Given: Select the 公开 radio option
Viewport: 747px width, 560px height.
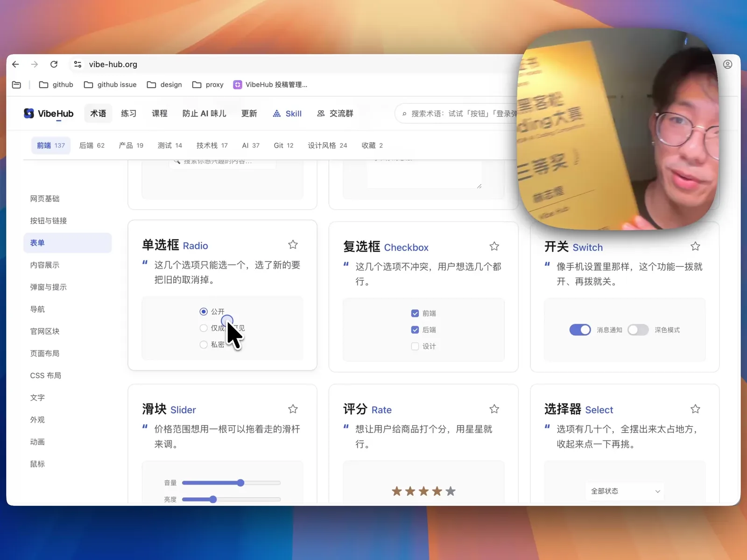Looking at the screenshot, I should click(x=204, y=311).
